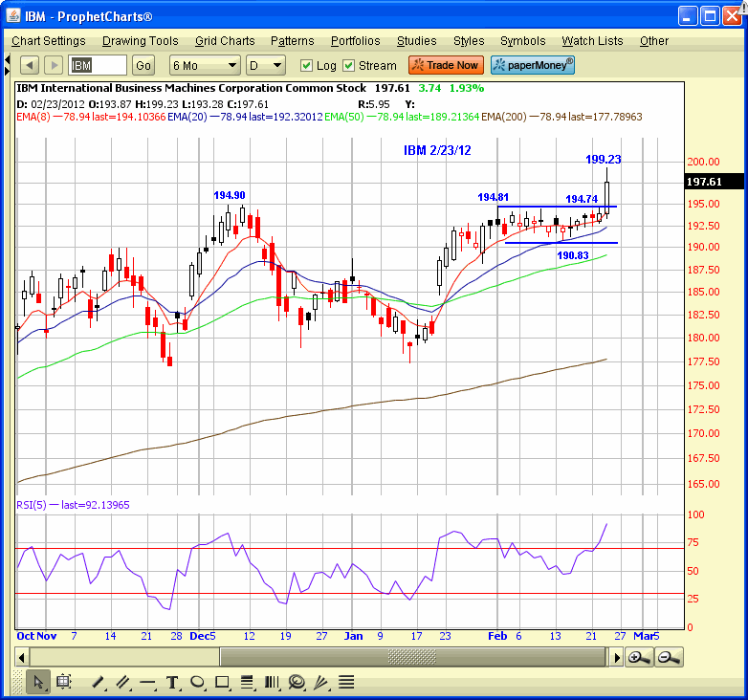Click the horizontal chart scrollbar thumb
The image size is (748, 700).
click(413, 657)
